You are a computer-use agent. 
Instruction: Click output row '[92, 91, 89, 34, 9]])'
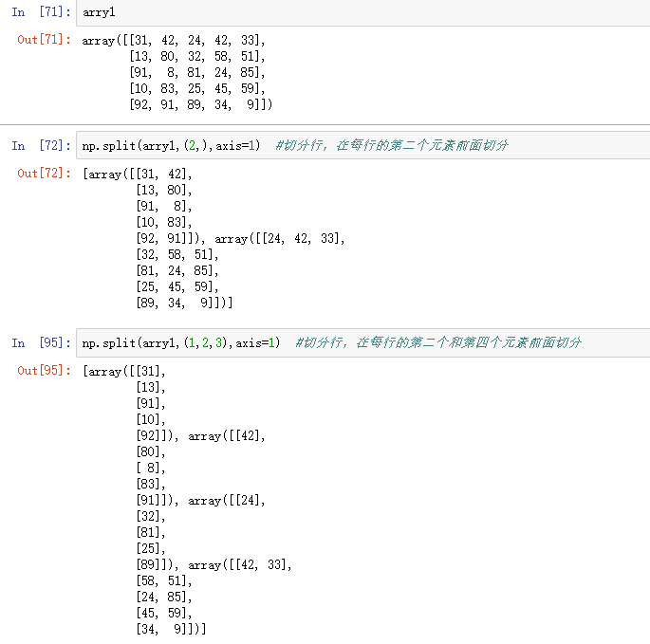(200, 104)
